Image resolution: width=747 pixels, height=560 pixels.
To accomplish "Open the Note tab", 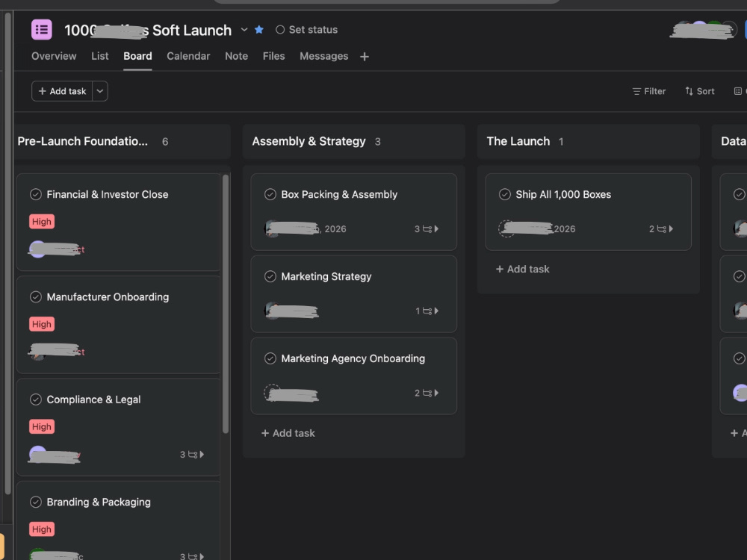I will coord(236,56).
